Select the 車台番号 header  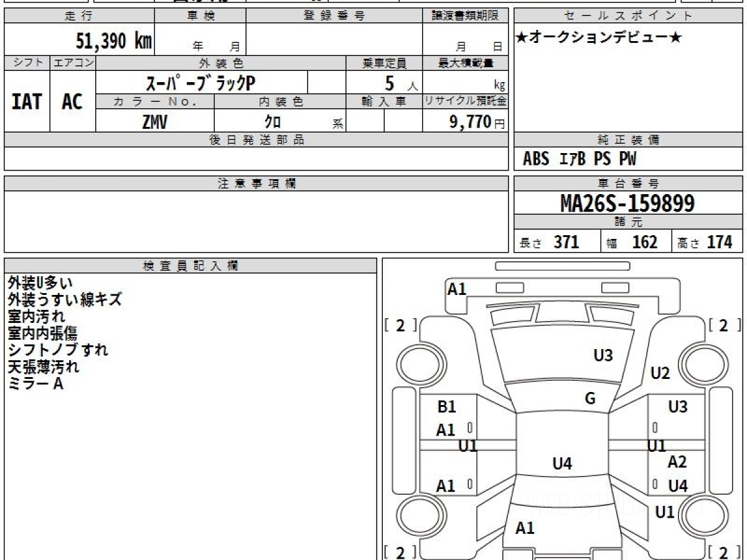point(628,184)
